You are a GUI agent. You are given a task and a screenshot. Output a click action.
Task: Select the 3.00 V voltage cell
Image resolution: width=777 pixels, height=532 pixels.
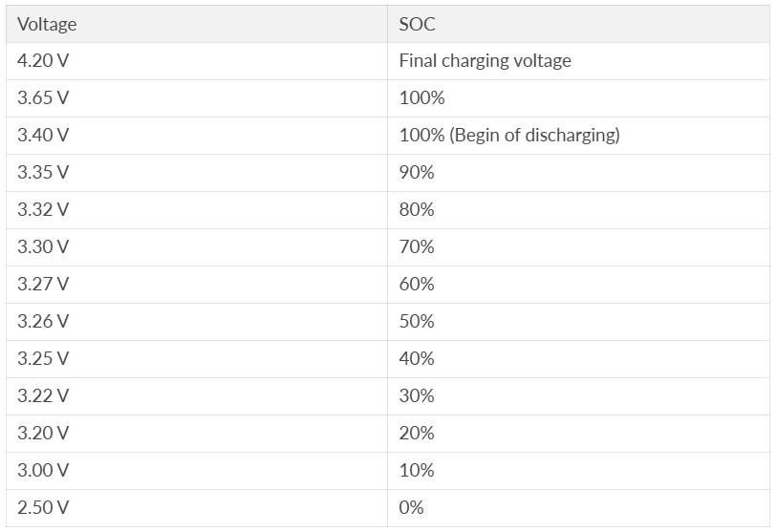point(43,471)
